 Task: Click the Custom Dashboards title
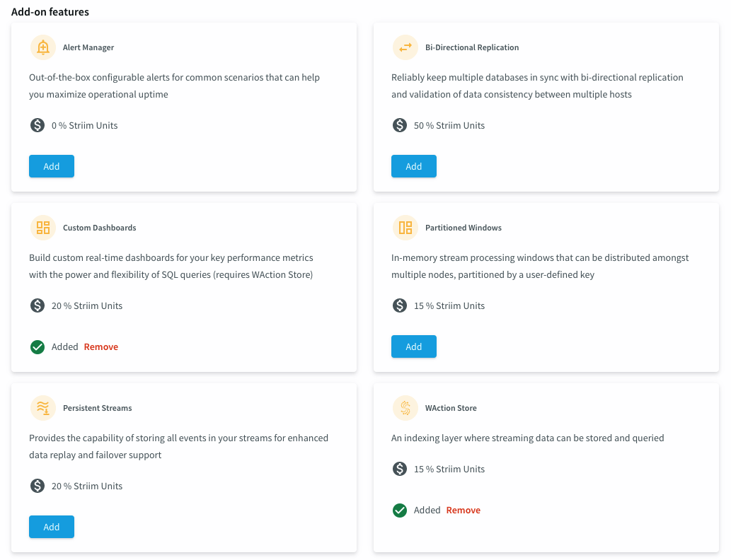100,228
